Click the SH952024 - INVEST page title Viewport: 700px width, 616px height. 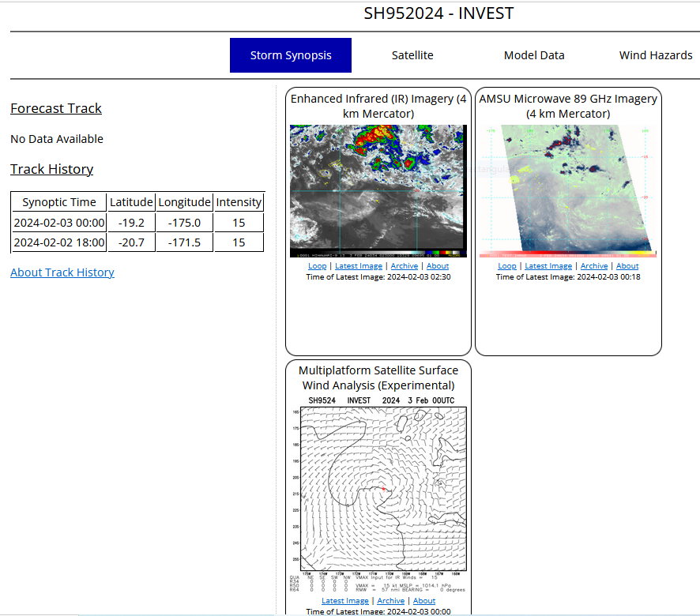click(x=438, y=13)
